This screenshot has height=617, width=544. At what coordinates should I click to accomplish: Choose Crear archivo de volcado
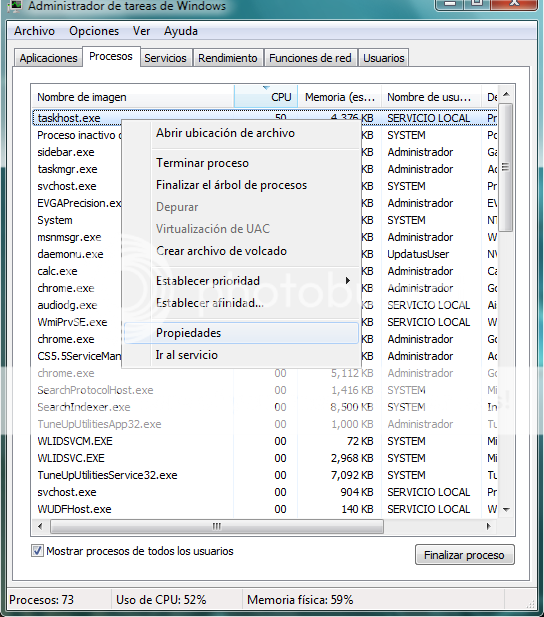(241, 251)
